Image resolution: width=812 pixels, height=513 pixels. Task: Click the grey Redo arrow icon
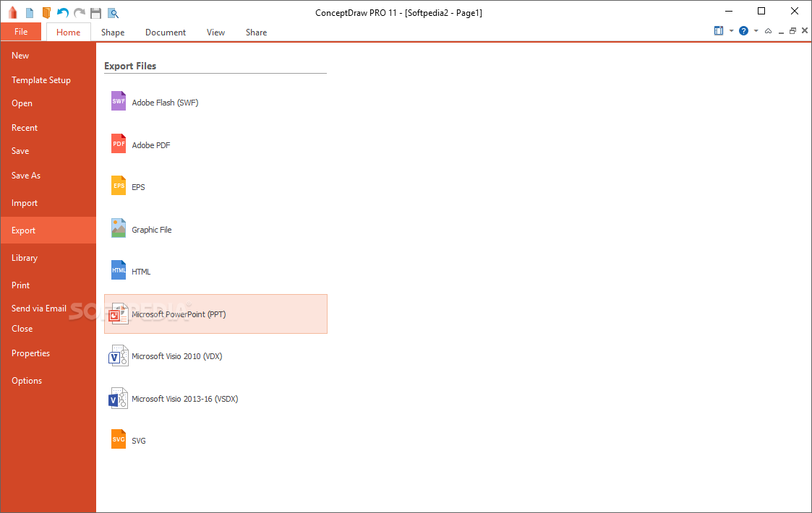pyautogui.click(x=80, y=13)
